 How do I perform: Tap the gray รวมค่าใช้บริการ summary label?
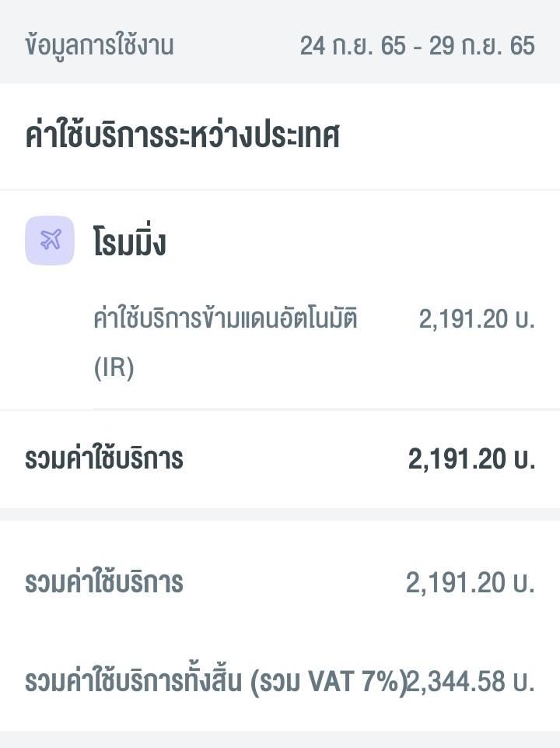tap(104, 582)
